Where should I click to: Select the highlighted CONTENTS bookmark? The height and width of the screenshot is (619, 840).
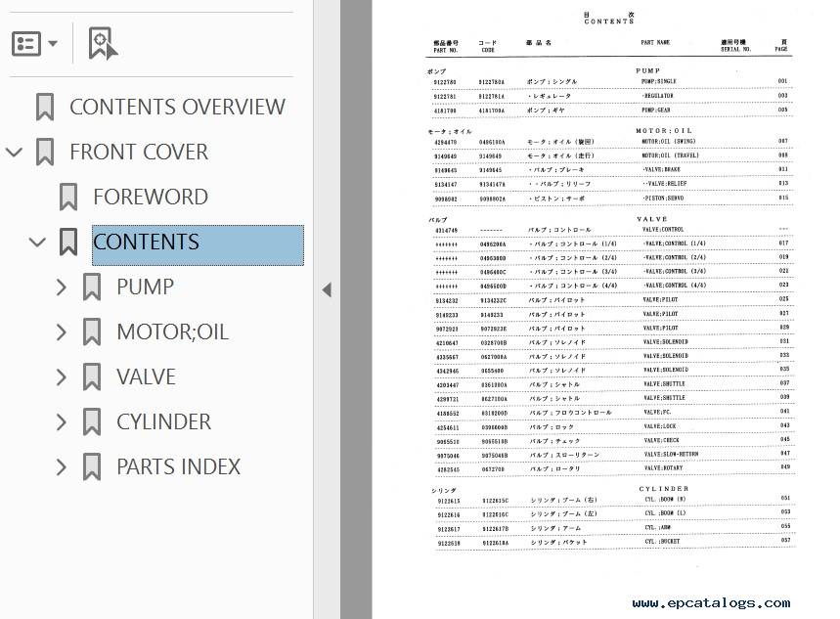click(198, 244)
